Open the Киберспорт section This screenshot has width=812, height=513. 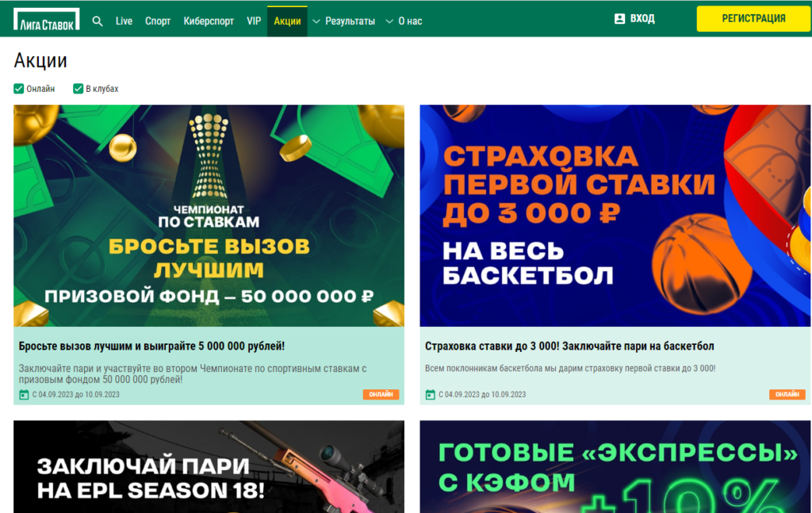[x=209, y=21]
